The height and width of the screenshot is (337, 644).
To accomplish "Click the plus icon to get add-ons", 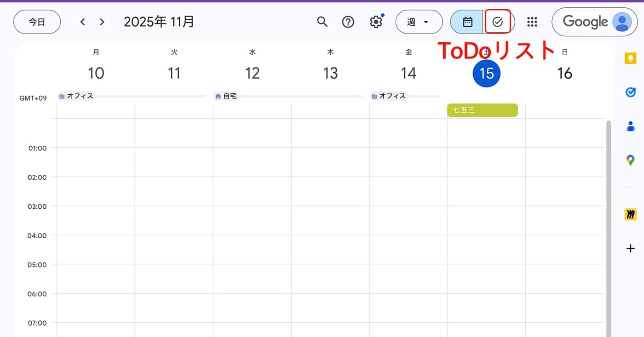I will pyautogui.click(x=630, y=249).
